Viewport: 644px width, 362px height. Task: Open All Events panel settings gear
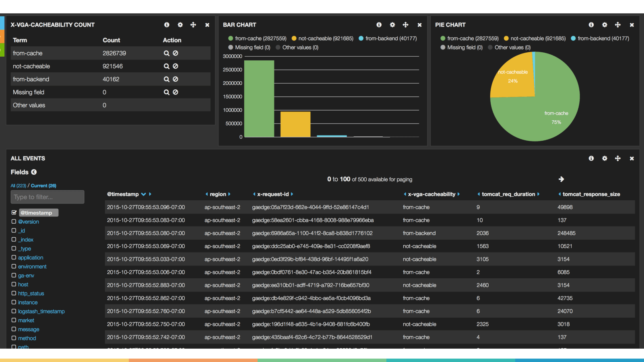(605, 158)
